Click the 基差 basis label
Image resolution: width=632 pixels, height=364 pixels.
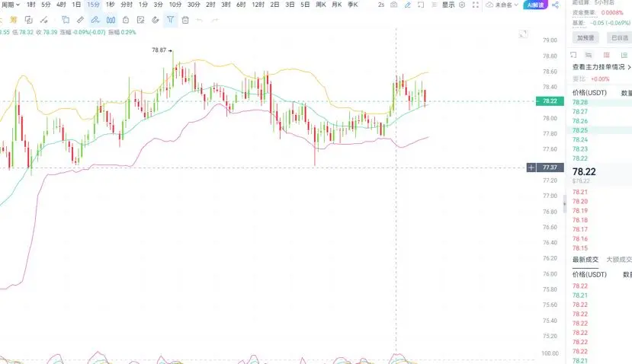point(579,23)
